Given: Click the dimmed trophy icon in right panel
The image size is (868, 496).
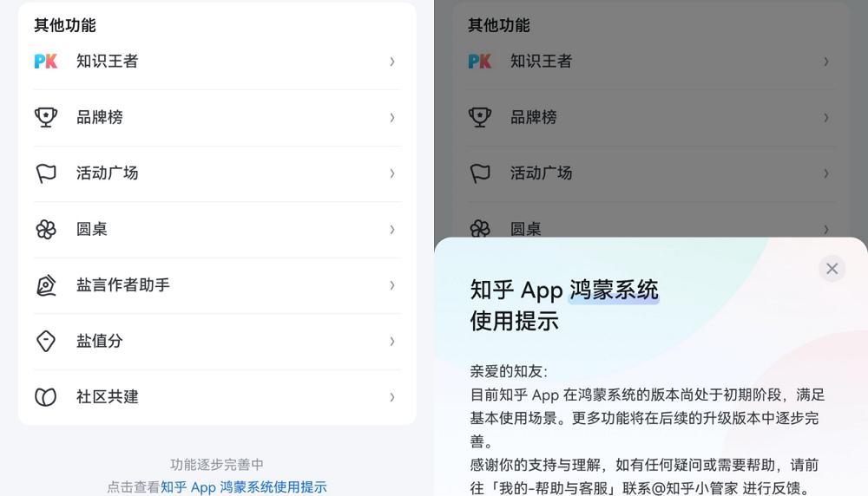Looking at the screenshot, I should (480, 117).
